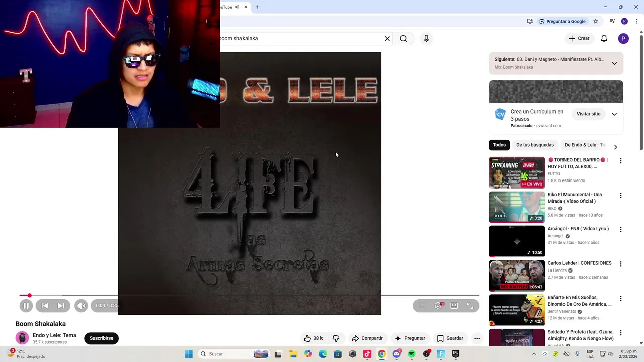Click Preguntar a Google in address bar
This screenshot has height=362, width=644.
[x=562, y=21]
